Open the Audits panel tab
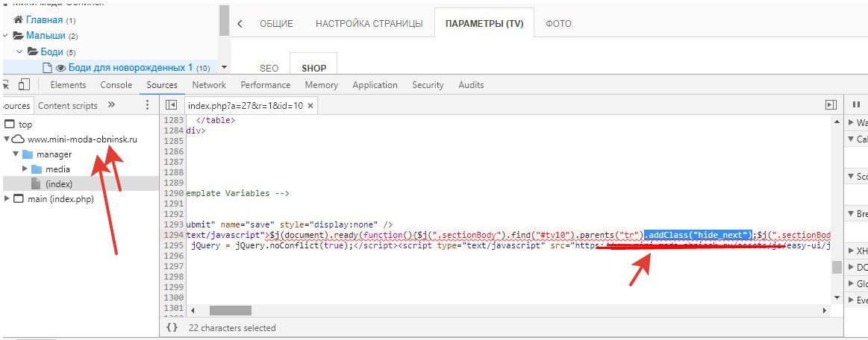The height and width of the screenshot is (340, 868). coord(471,84)
